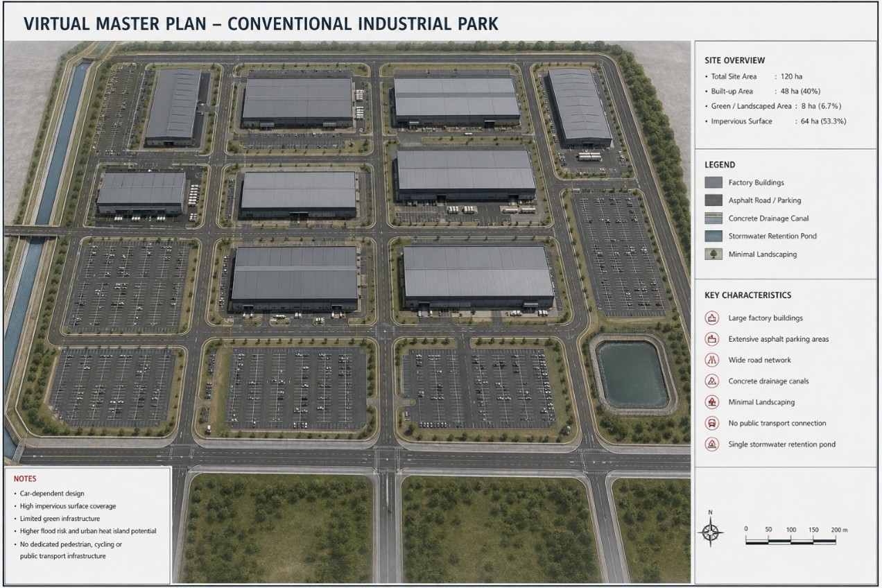Viewport: 882px width, 588px height.
Task: Click the north compass rose
Action: coord(709,532)
